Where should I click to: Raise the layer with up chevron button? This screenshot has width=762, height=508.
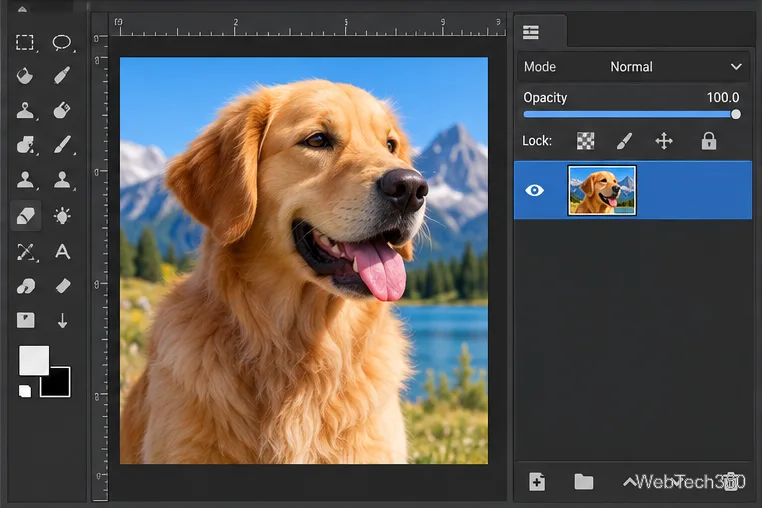click(x=629, y=482)
